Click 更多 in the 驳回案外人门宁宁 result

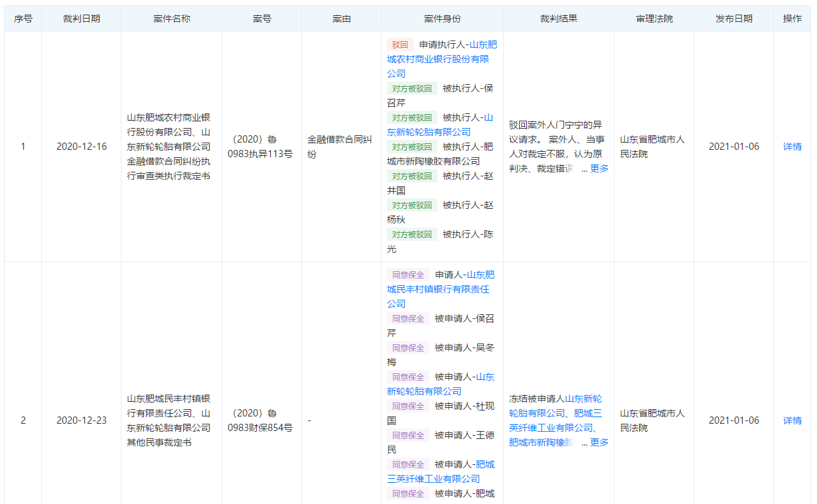(599, 168)
